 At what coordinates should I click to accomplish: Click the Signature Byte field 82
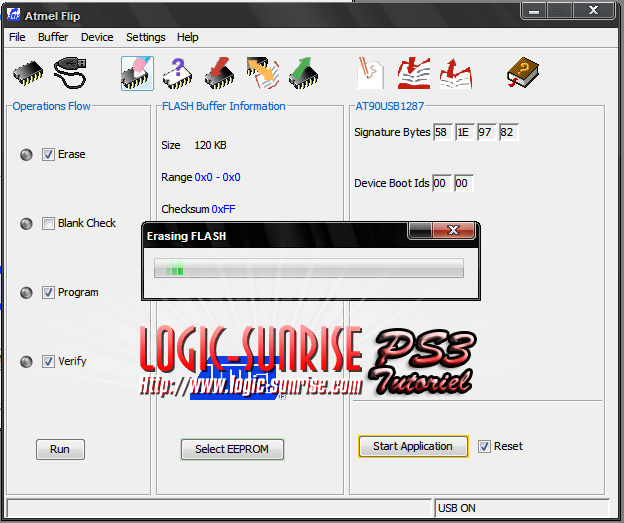(509, 132)
